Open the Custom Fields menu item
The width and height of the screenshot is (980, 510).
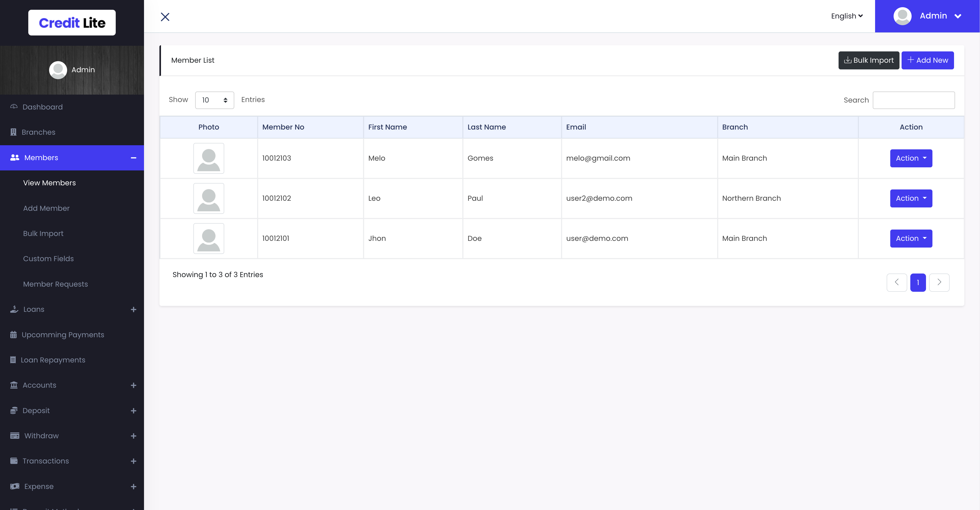[x=48, y=259]
